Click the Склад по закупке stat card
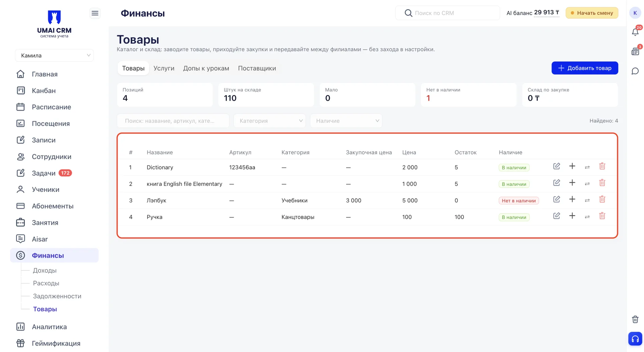The image size is (644, 352). [x=570, y=95]
